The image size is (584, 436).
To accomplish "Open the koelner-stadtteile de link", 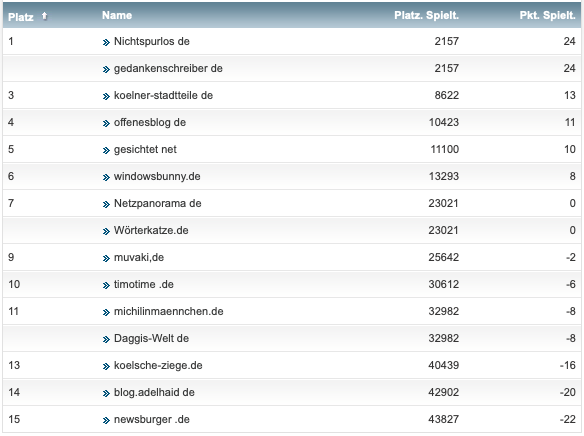I will pyautogui.click(x=163, y=95).
